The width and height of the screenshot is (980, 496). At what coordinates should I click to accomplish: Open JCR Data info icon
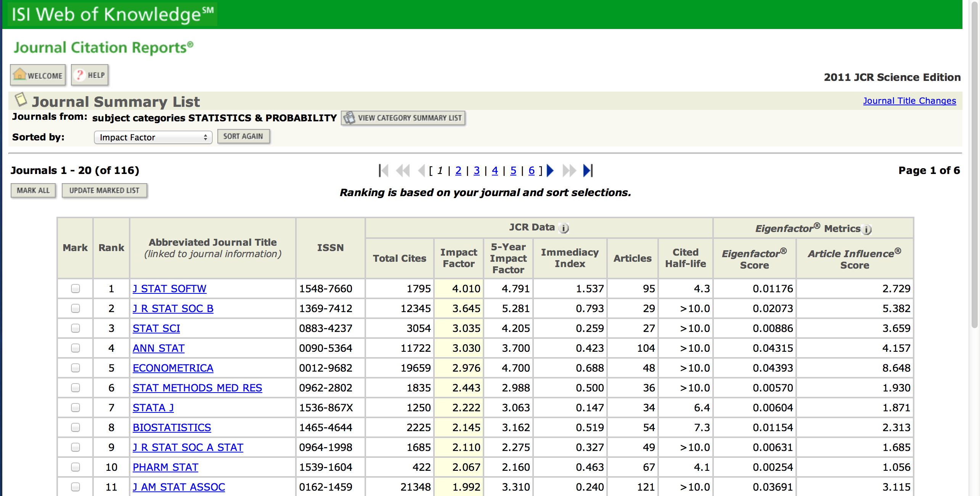coord(564,228)
